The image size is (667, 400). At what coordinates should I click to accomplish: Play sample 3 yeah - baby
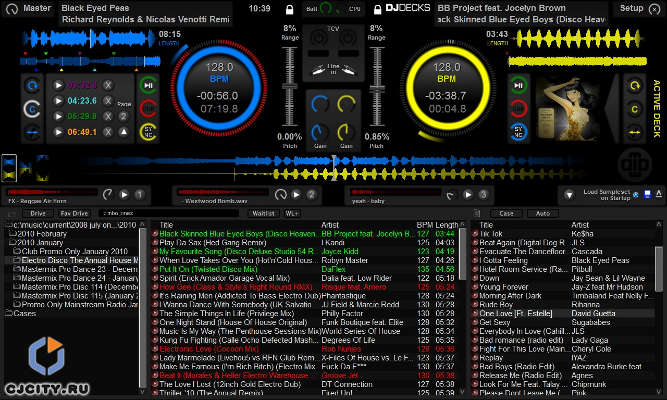[x=467, y=194]
